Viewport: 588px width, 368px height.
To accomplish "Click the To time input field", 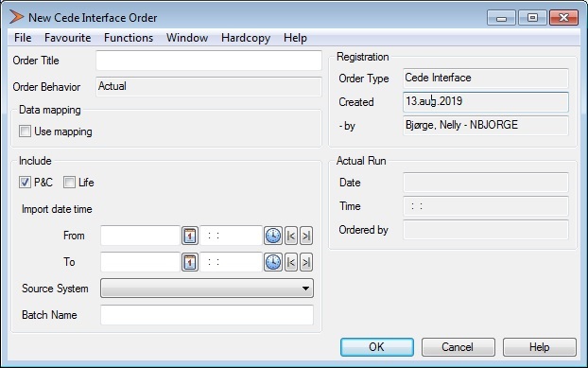I will [x=231, y=262].
